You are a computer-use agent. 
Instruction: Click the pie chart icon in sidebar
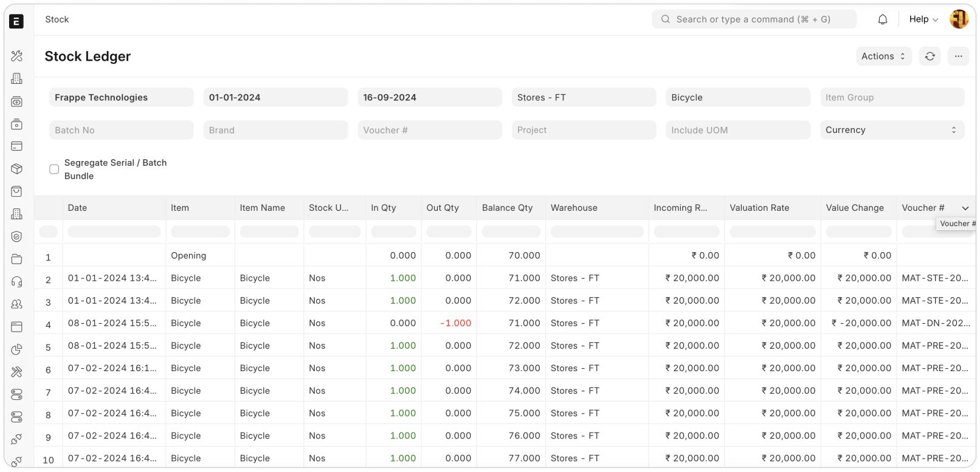click(17, 349)
